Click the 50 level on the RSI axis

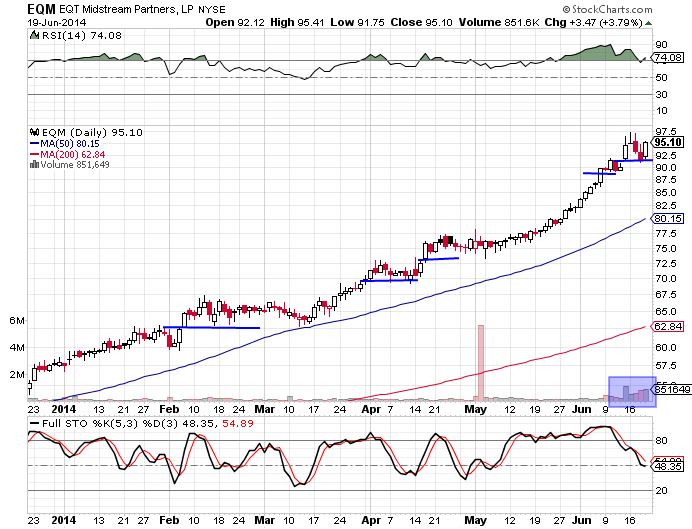(x=661, y=77)
